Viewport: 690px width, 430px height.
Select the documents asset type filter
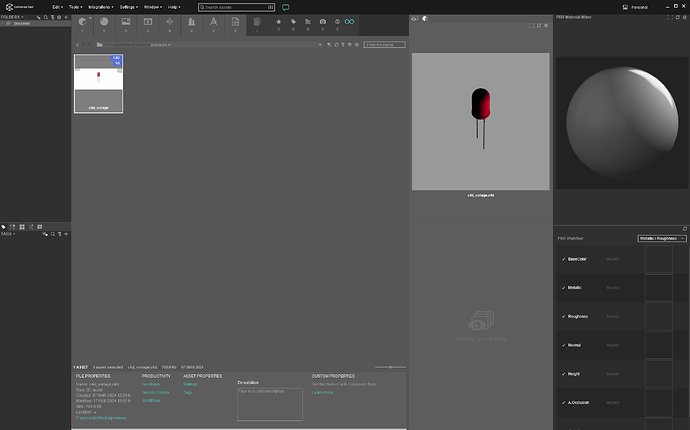coord(235,22)
